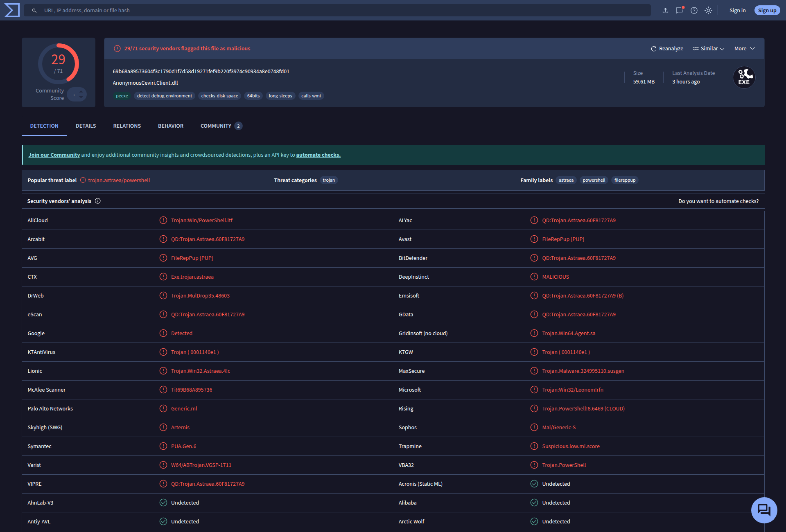Expand the More dropdown menu
Image resolution: width=786 pixels, height=532 pixels.
coord(744,49)
